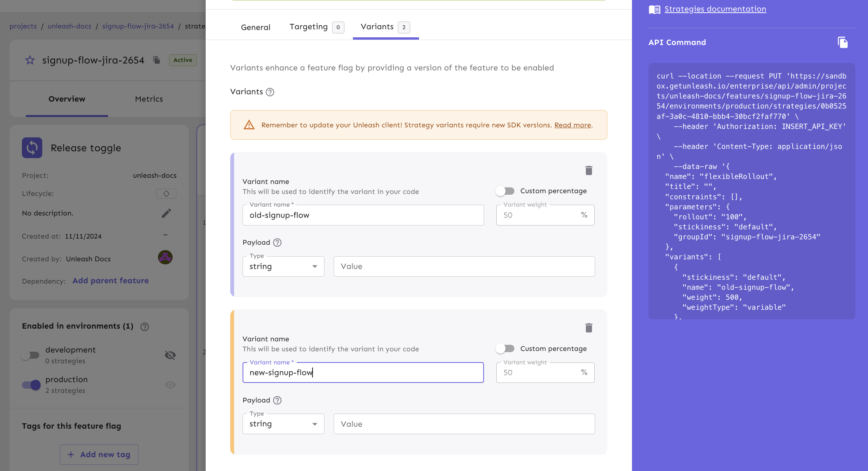This screenshot has width=868, height=471.
Task: Toggle Custom percentage for new-signup-flow variant
Action: [505, 349]
